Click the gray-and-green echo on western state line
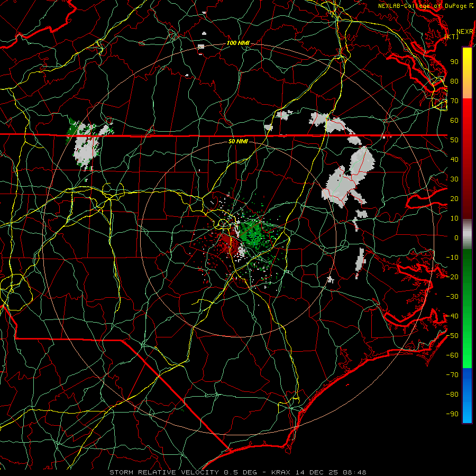This screenshot has width=476, height=476. (87, 144)
